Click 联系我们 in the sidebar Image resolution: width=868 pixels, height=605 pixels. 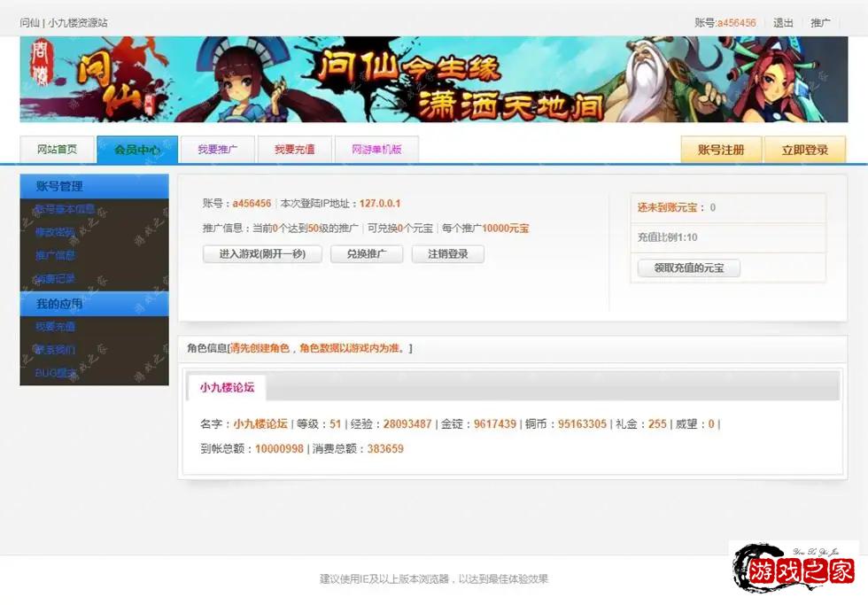[x=53, y=349]
